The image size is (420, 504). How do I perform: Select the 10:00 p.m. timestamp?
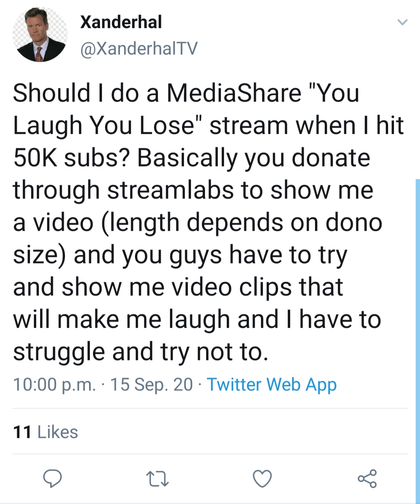click(x=54, y=385)
